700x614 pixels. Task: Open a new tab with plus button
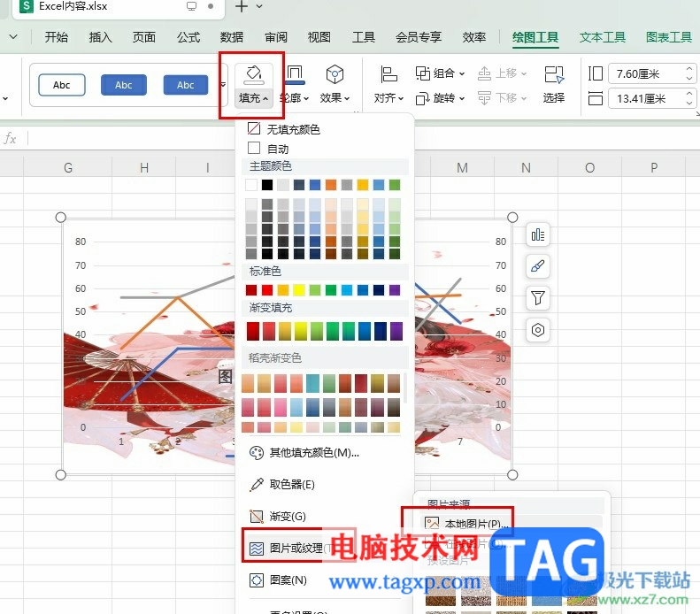point(241,6)
